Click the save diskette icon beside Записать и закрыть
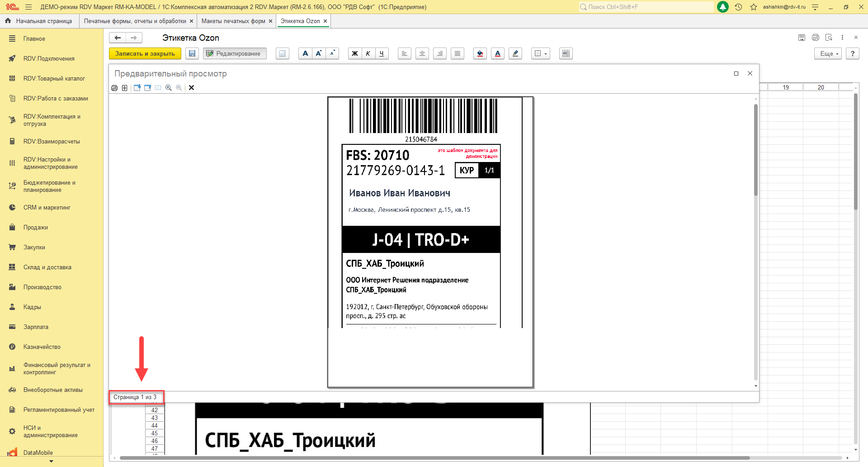868x467 pixels. tap(192, 53)
